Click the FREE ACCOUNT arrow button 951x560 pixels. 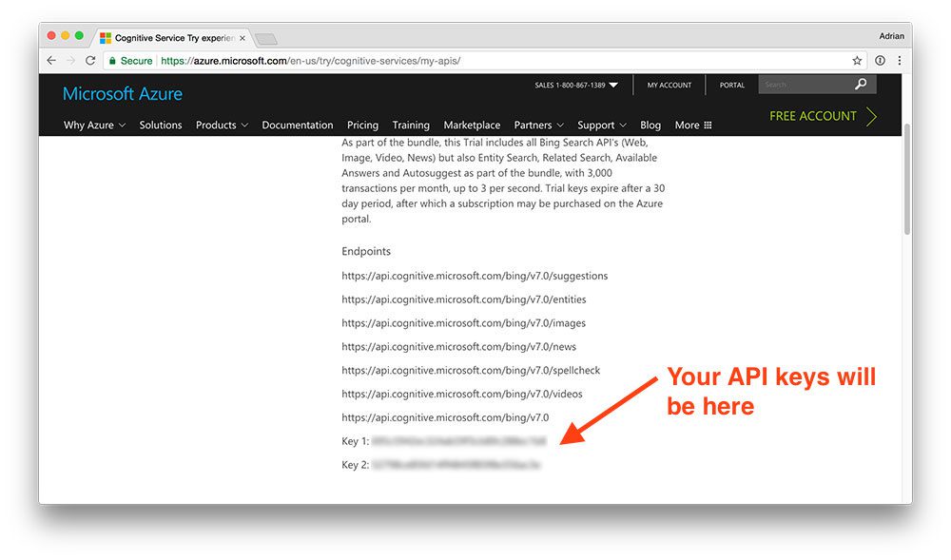(x=823, y=116)
